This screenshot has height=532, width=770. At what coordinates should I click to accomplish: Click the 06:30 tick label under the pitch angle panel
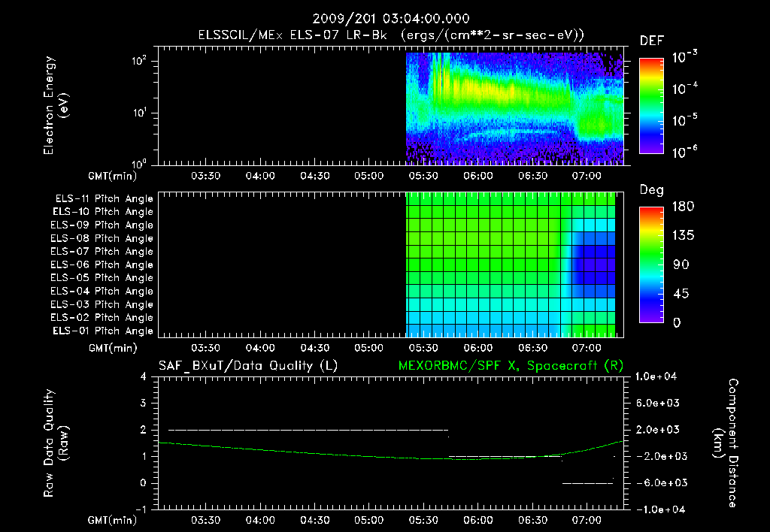[x=532, y=348]
